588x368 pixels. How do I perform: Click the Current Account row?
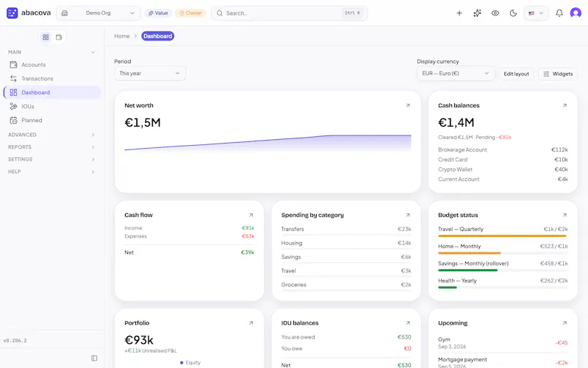(x=503, y=180)
